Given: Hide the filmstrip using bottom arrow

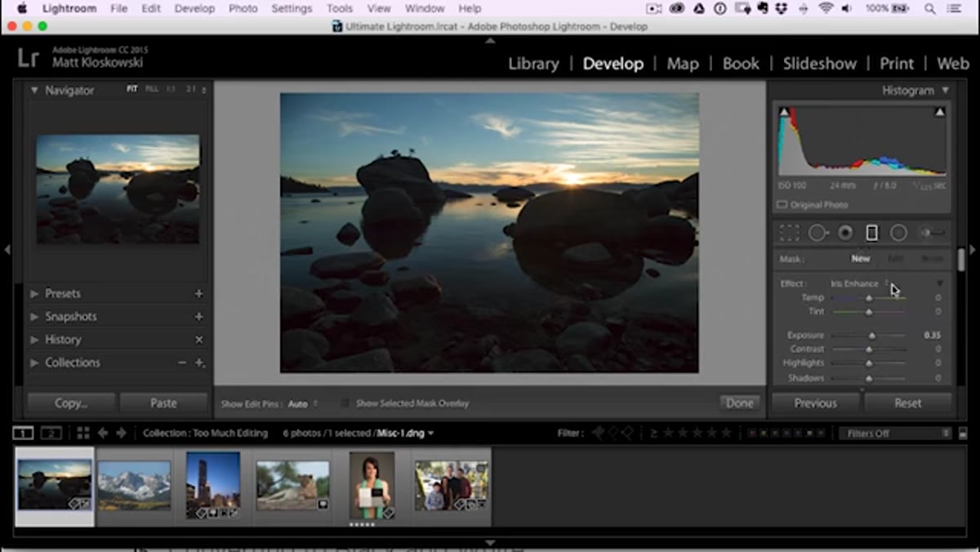Looking at the screenshot, I should click(x=490, y=542).
